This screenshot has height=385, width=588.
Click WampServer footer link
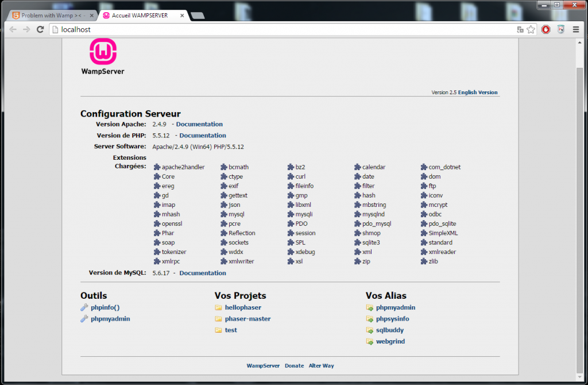tap(263, 365)
